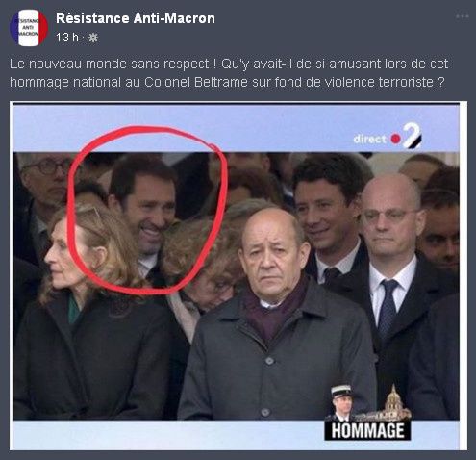
Task: Open the three-dot post options menu
Action: (x=462, y=16)
